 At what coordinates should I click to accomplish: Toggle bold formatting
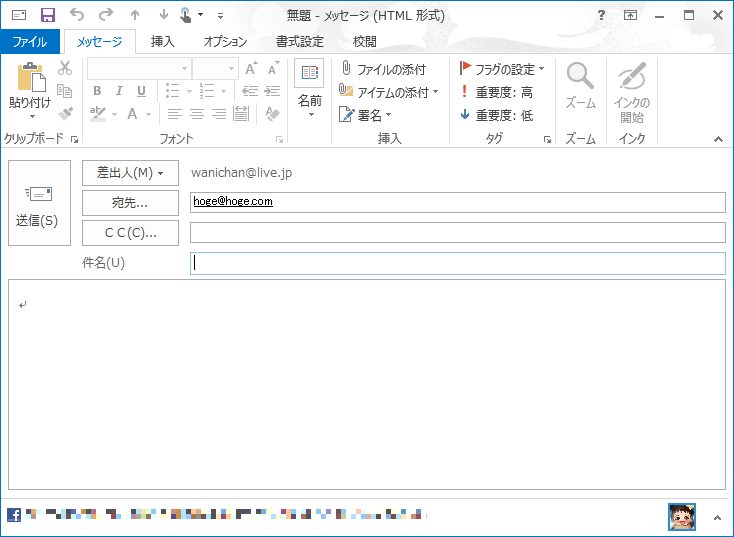pyautogui.click(x=97, y=91)
